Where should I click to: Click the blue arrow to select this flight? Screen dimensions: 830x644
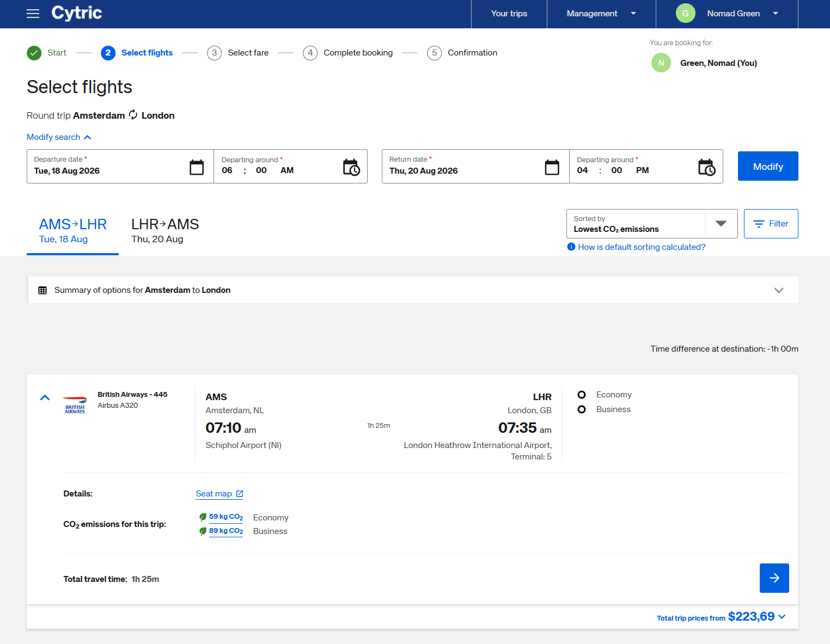click(774, 578)
